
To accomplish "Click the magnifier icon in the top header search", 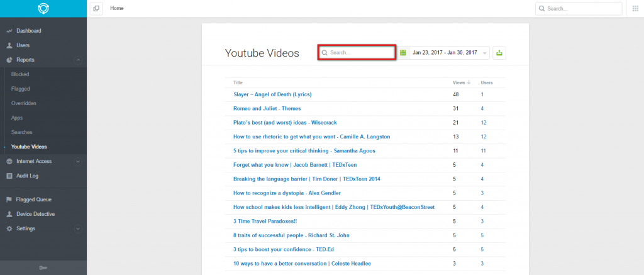I will coord(542,9).
